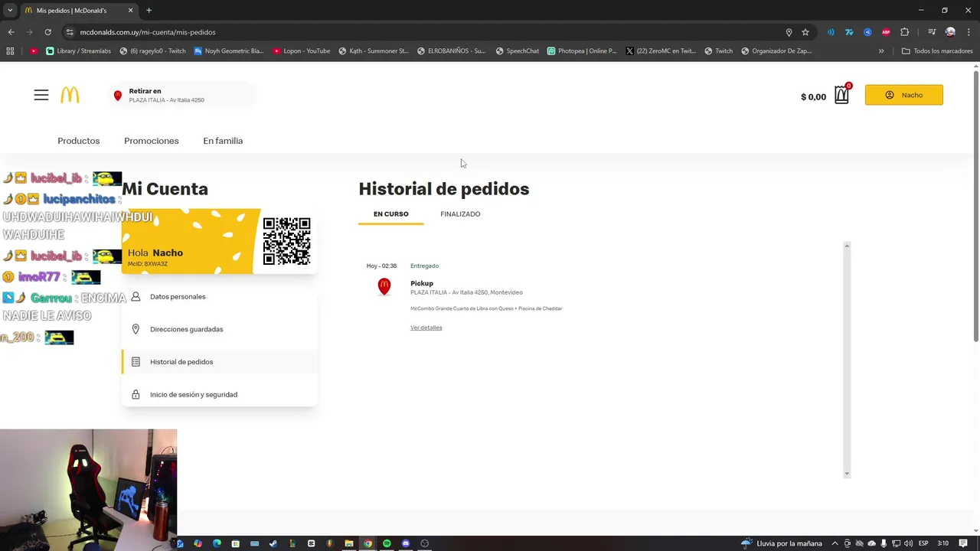Open the Lluvia por la mañana weather widget
Screen dimensions: 980x551
(782, 543)
